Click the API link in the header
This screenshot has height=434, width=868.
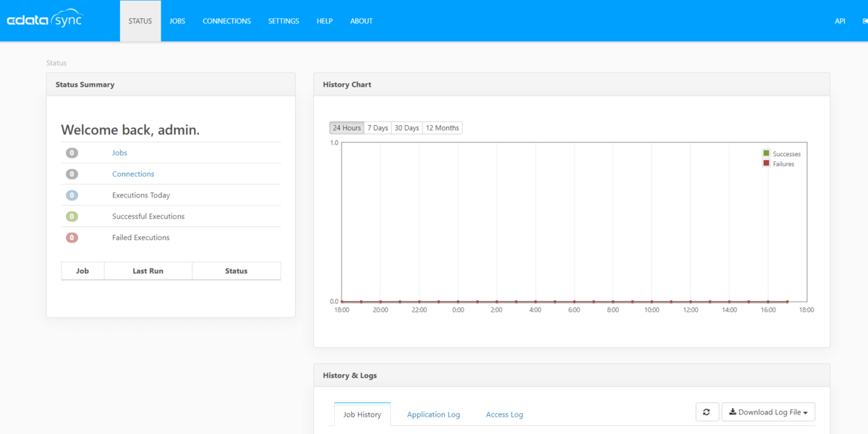tap(840, 21)
